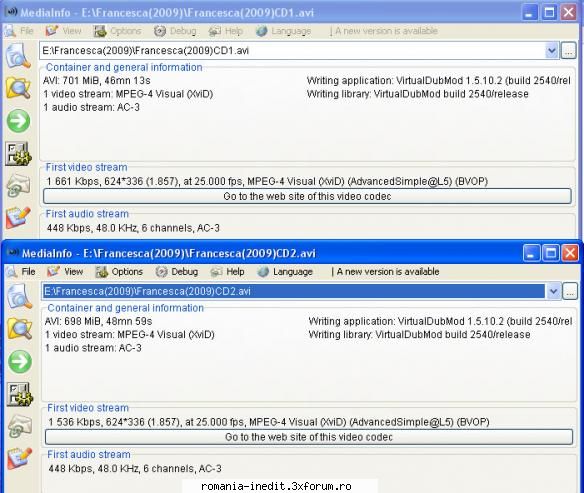Click the preferences checklist icon in CD1 sidebar
Viewport: 584px width, 493px height.
point(18,153)
